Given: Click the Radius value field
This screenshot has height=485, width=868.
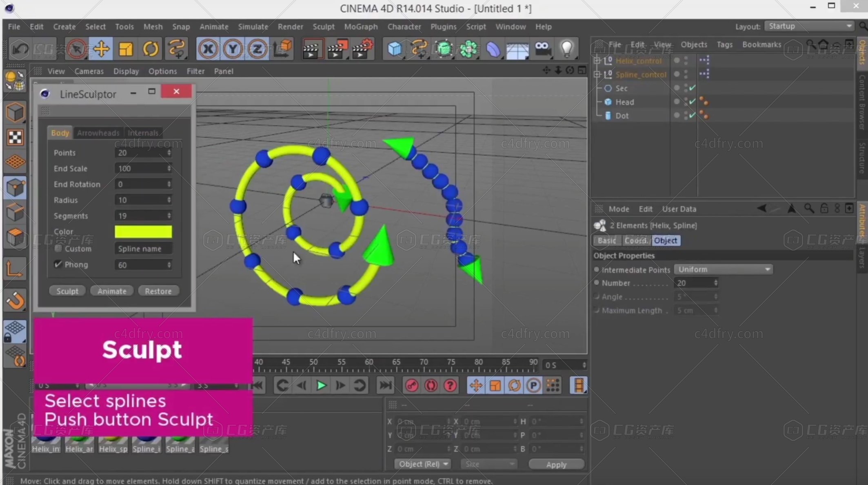Looking at the screenshot, I should [140, 200].
